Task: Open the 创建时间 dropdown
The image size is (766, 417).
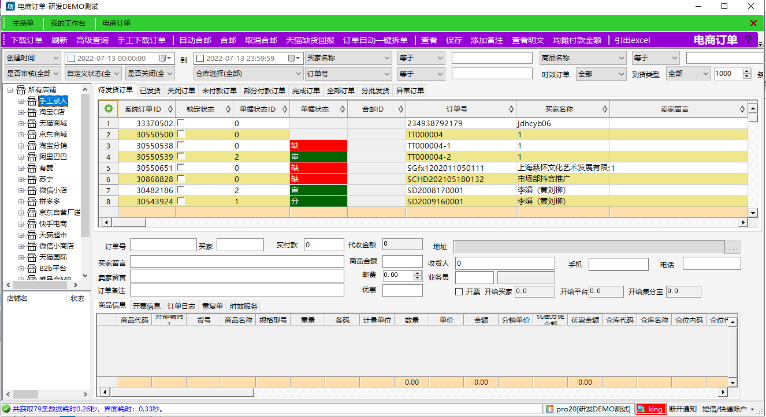Action: [56, 59]
